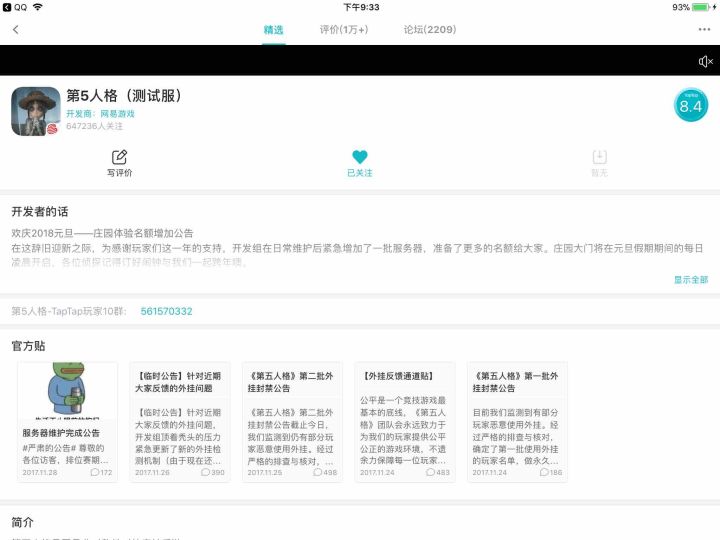This screenshot has width=720, height=540.
Task: Tap the 简介 section heading
Action: [x=22, y=522]
